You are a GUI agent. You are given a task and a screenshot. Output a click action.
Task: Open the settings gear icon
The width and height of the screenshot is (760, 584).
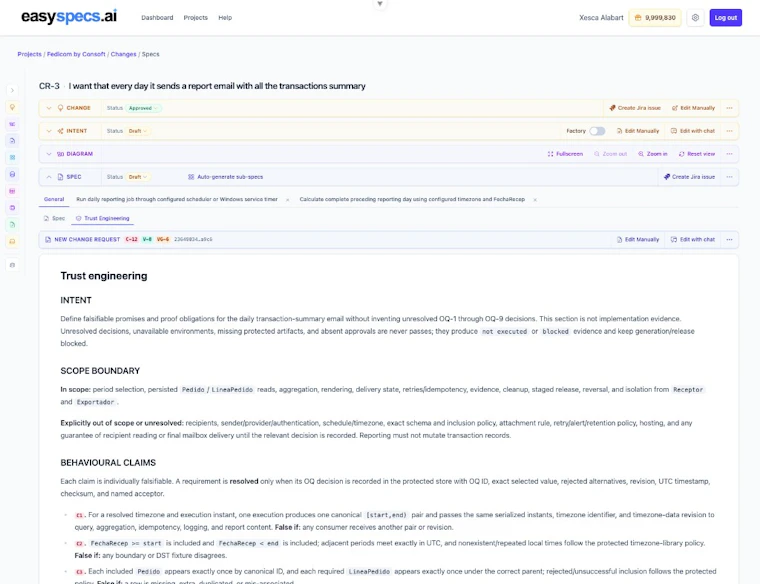pyautogui.click(x=695, y=17)
